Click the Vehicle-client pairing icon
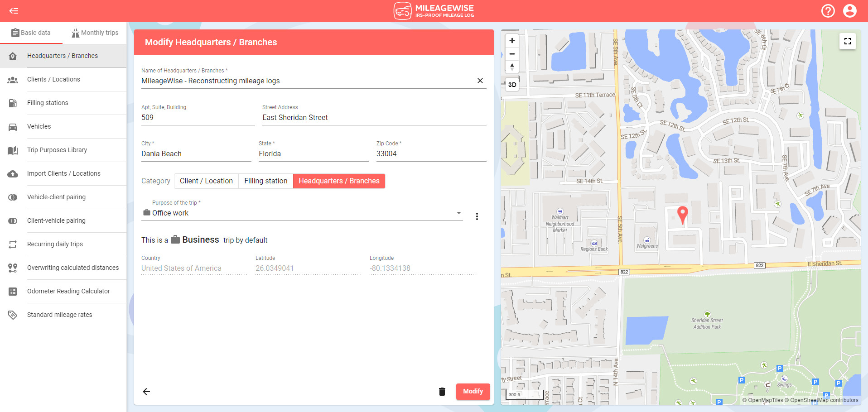 click(13, 197)
